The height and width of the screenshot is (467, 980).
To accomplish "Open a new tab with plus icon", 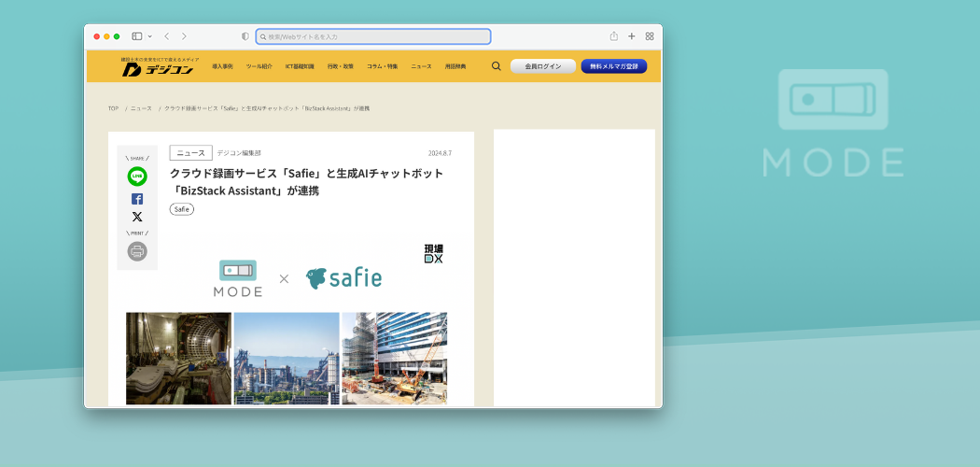I will point(632,36).
